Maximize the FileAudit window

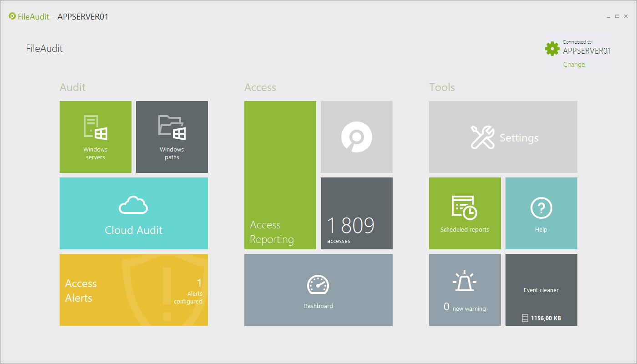click(x=617, y=16)
